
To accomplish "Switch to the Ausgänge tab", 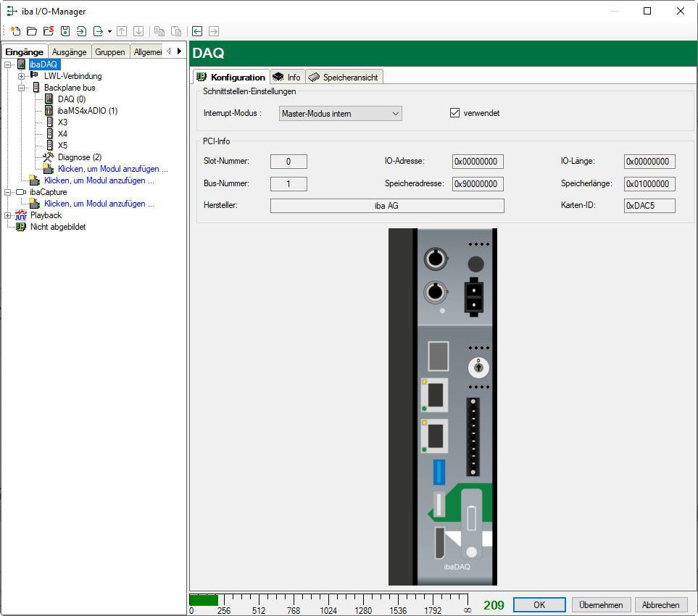I will (x=70, y=51).
